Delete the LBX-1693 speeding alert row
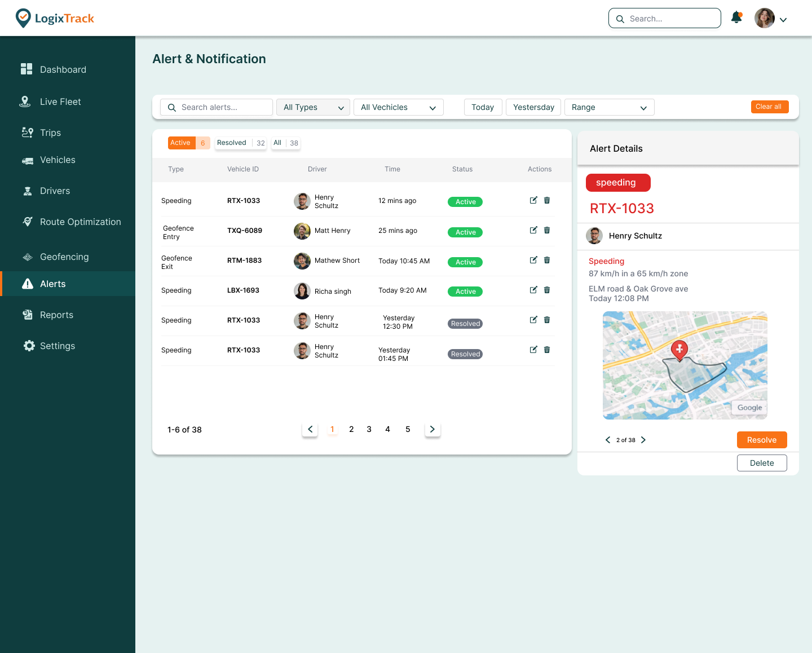812x653 pixels. [547, 290]
